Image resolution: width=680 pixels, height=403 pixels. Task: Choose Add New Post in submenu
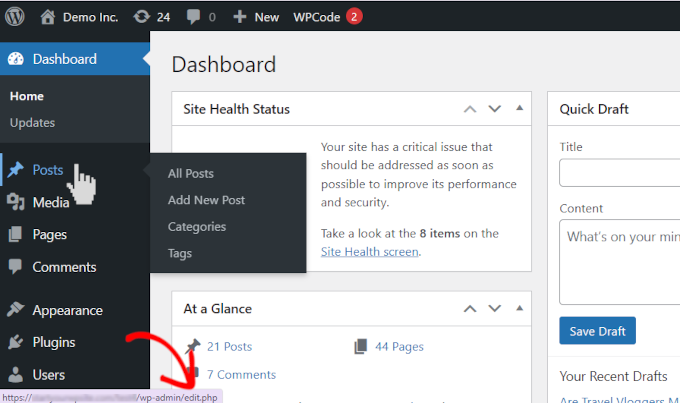(x=206, y=200)
